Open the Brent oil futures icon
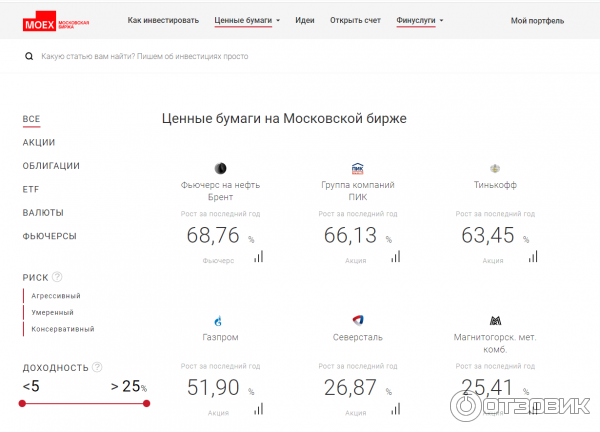 (220, 167)
